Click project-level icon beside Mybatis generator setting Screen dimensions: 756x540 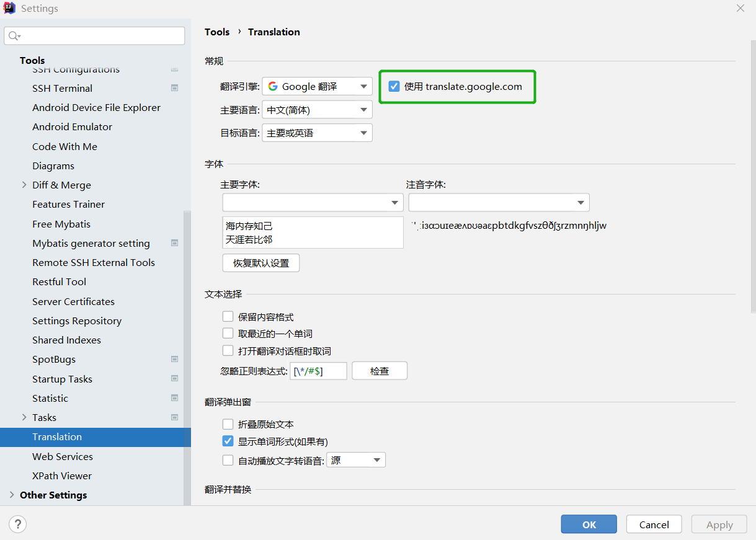(174, 243)
